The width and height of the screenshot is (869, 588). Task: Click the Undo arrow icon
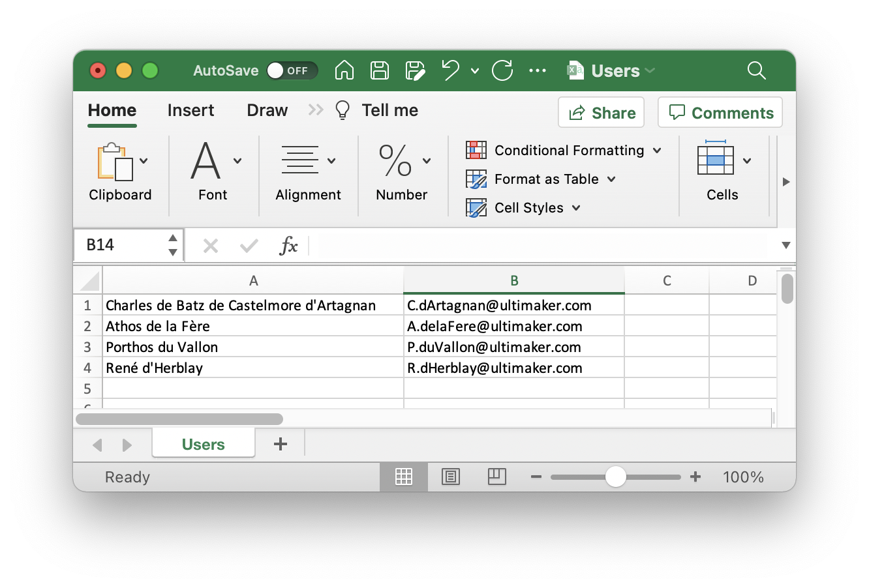450,70
